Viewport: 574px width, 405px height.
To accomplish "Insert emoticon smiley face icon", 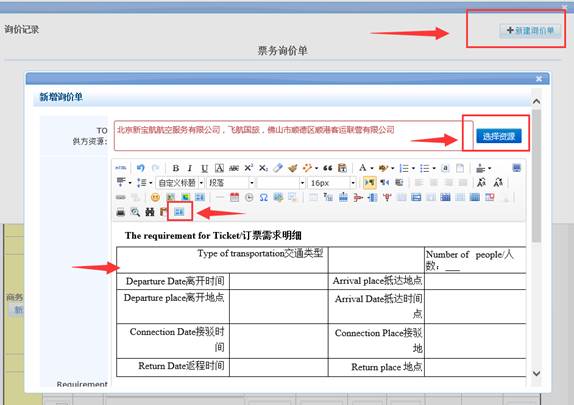I will tap(155, 197).
